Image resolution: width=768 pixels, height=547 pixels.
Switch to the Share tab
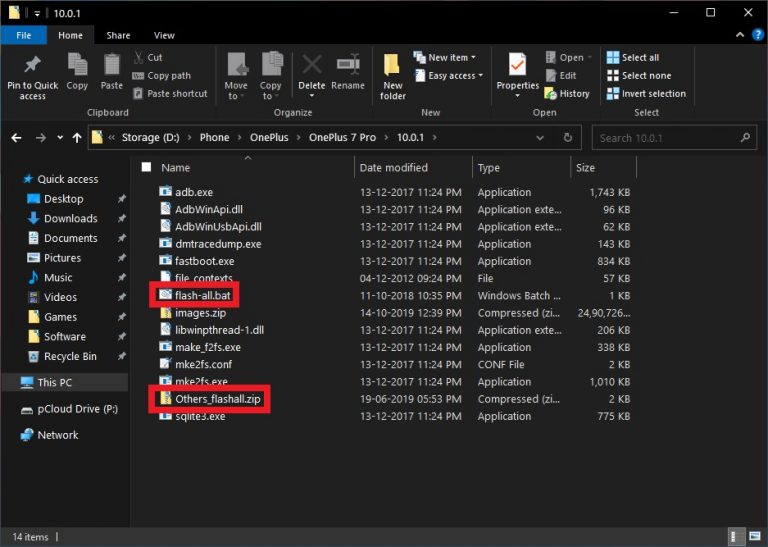point(119,35)
